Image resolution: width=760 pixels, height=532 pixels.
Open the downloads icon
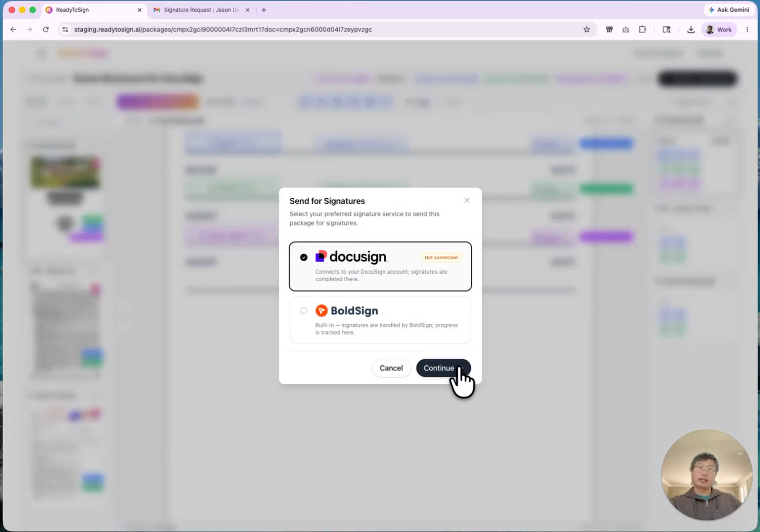[x=691, y=30]
